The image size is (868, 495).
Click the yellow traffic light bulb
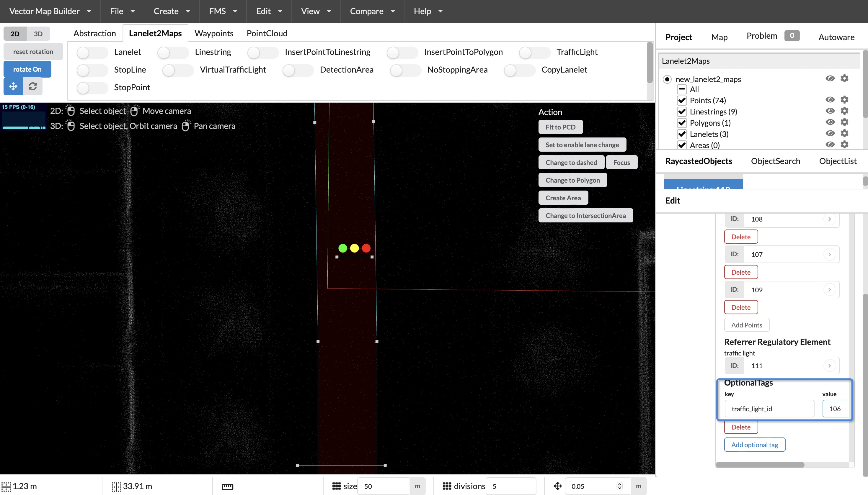pos(354,248)
